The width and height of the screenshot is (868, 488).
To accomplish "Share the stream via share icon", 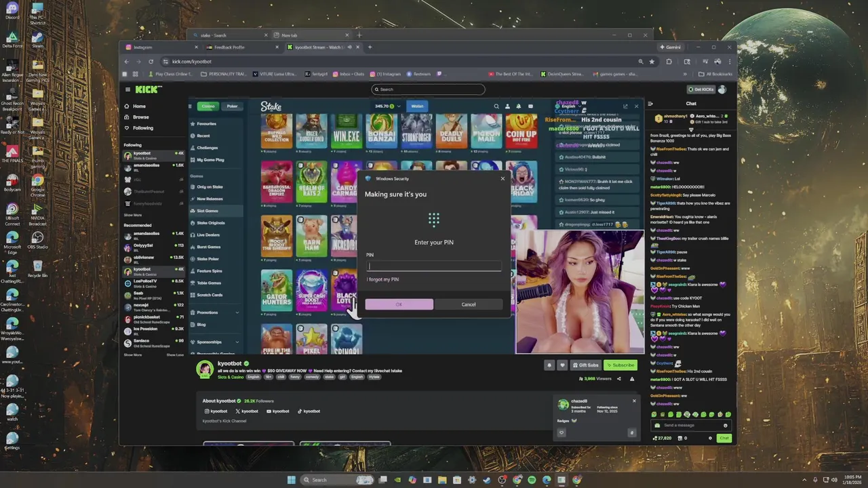I will coord(618,379).
